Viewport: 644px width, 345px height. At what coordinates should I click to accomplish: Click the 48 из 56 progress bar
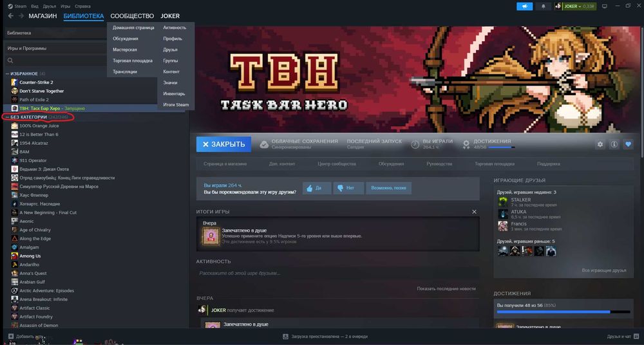click(x=563, y=312)
